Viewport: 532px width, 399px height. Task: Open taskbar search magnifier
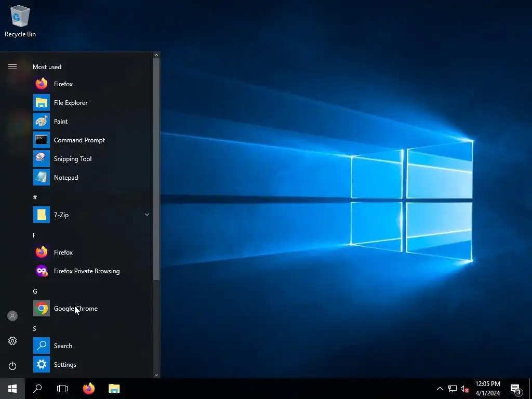tap(37, 389)
